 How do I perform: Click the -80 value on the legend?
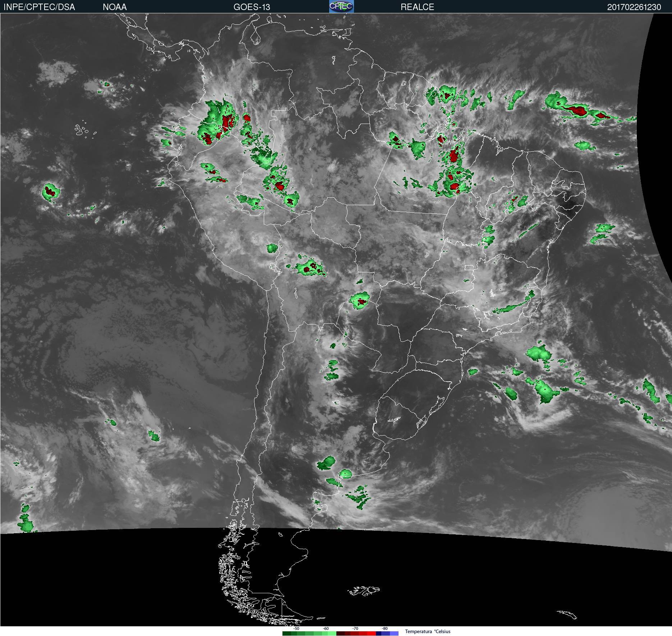pos(385,629)
